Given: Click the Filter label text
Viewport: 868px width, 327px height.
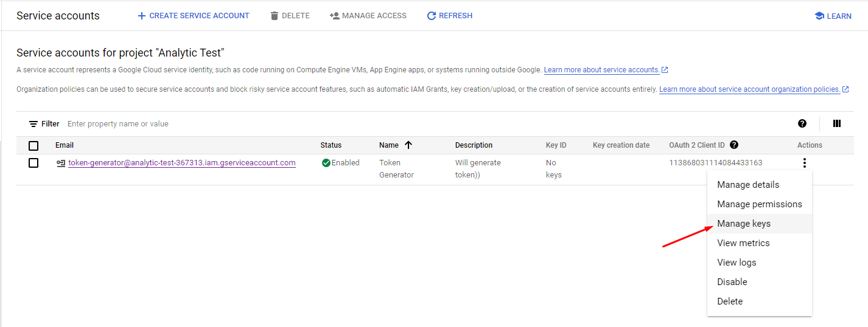Looking at the screenshot, I should [x=51, y=124].
